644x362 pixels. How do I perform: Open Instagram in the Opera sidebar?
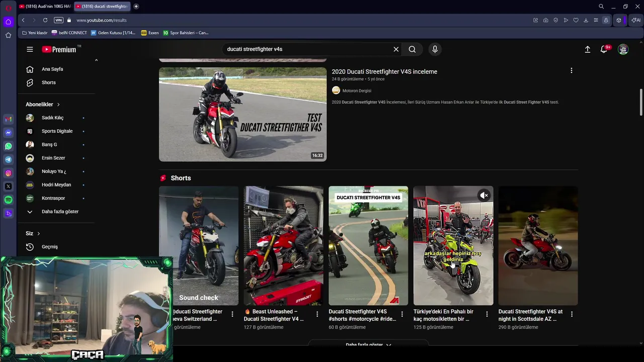tap(8, 173)
